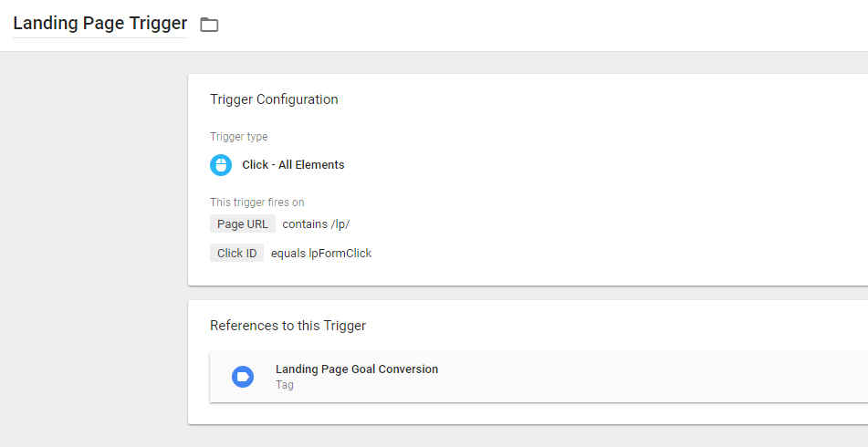Click the This trigger fires on label

tap(256, 203)
